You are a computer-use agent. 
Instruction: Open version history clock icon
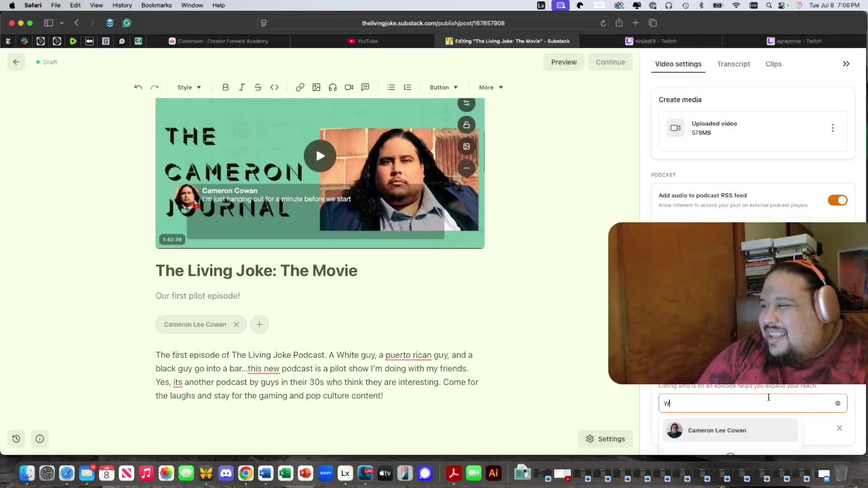tap(16, 439)
